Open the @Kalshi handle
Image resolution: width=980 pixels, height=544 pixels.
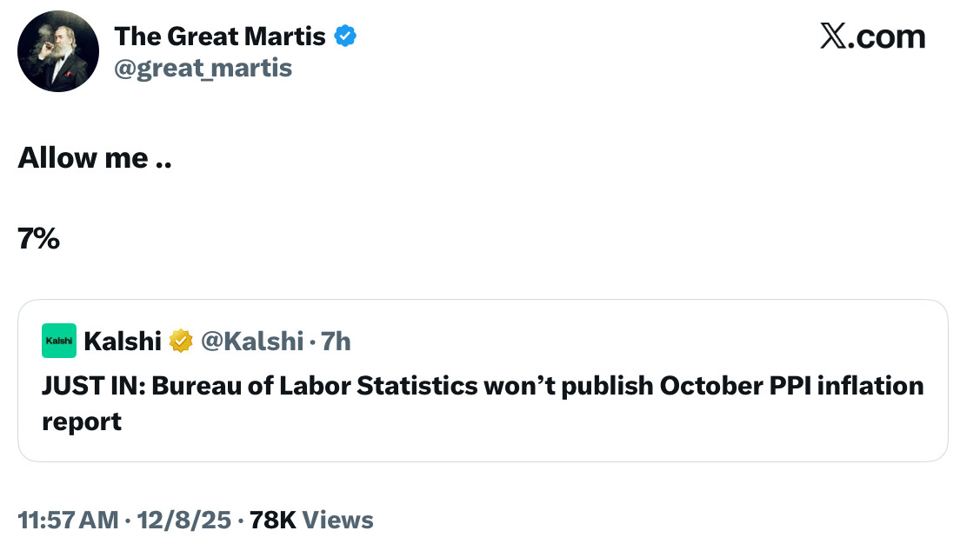pos(252,342)
